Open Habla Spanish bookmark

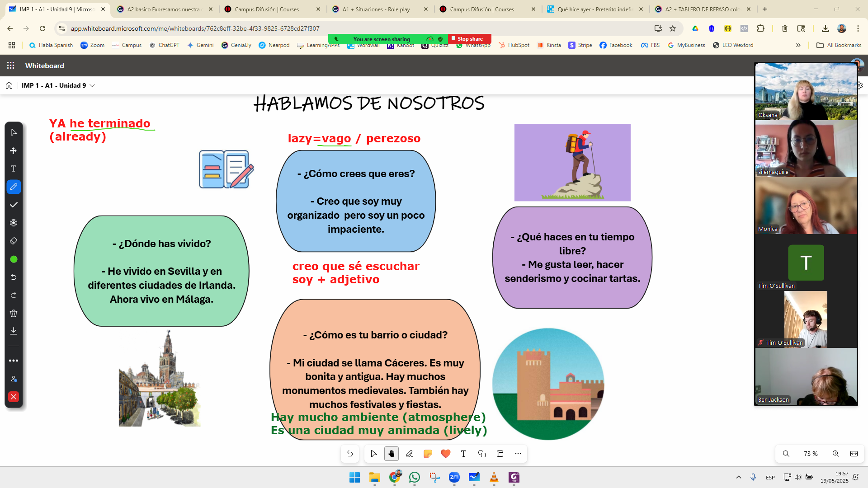coord(51,45)
